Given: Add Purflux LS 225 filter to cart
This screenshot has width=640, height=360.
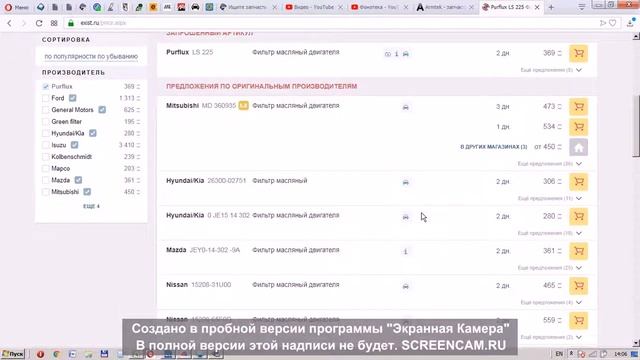Looking at the screenshot, I should tap(578, 53).
